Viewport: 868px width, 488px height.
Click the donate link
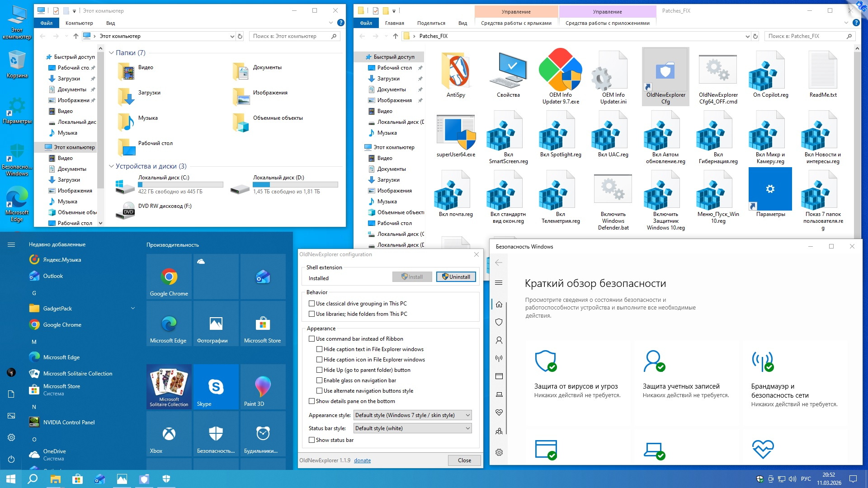pos(362,460)
